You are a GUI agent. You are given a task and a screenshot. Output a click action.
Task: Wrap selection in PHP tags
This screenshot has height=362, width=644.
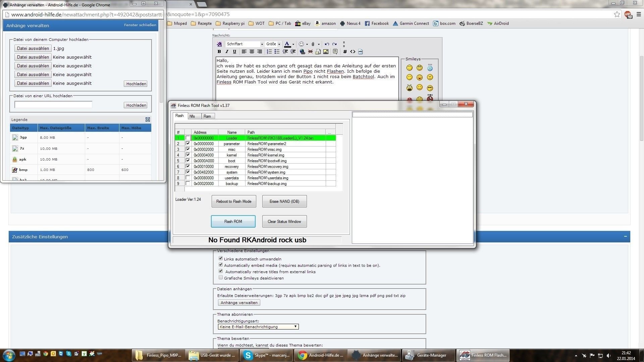[360, 52]
